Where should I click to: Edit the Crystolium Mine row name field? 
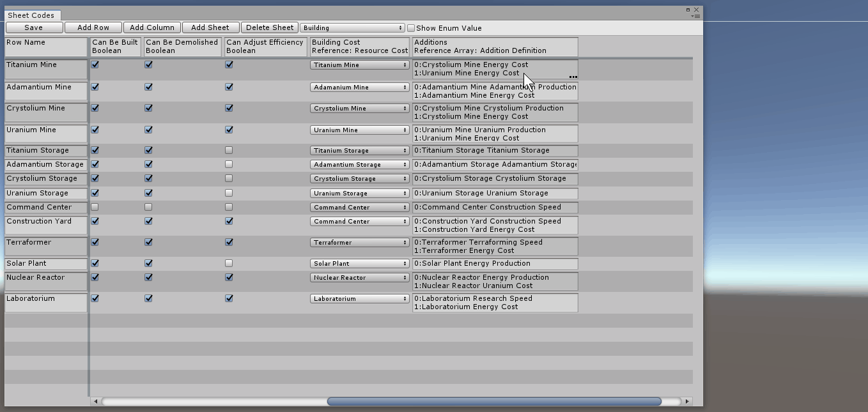(x=46, y=112)
